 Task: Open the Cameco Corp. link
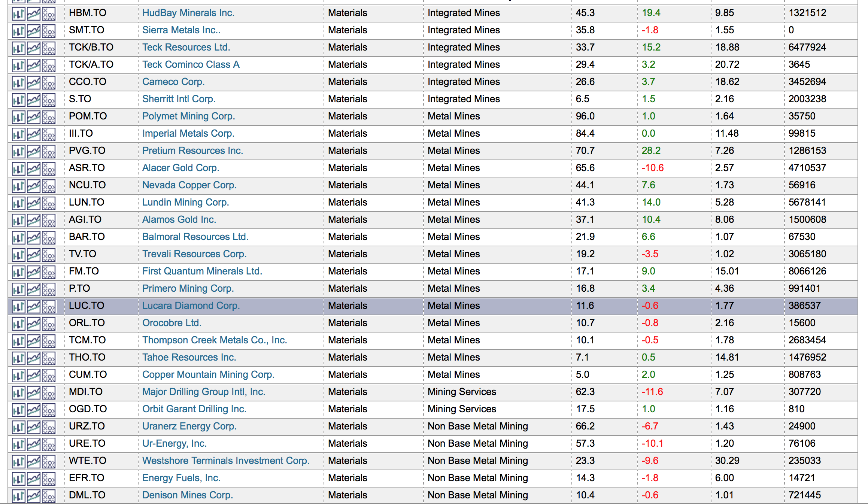pyautogui.click(x=173, y=82)
